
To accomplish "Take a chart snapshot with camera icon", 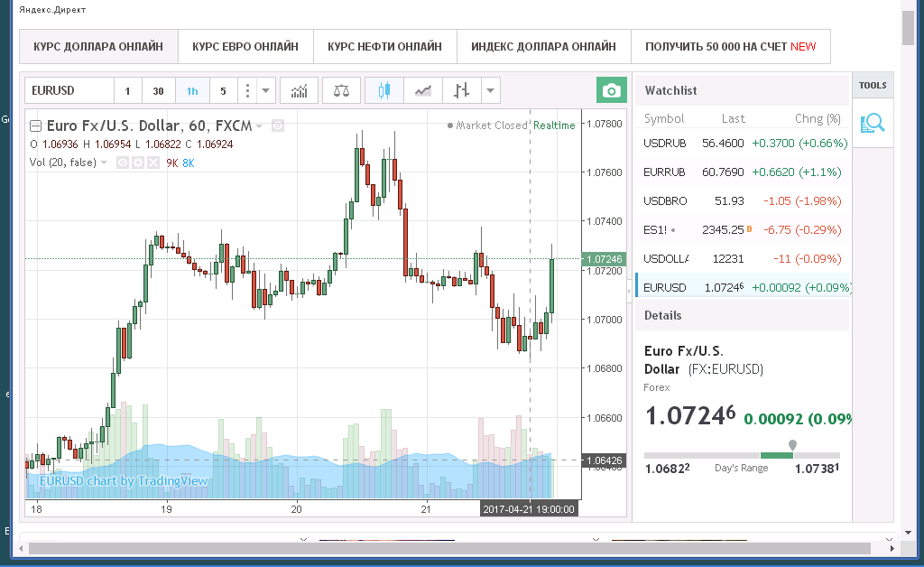I will 611,91.
